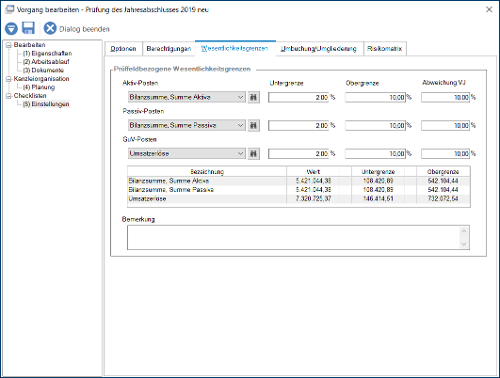Image resolution: width=500 pixels, height=378 pixels.
Task: Click the Dialog beenden X icon
Action: pos(50,28)
